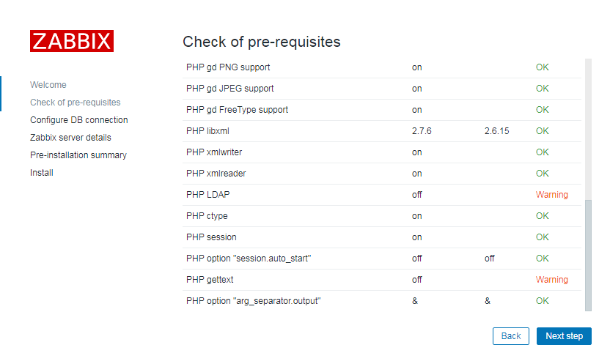This screenshot has width=610, height=364.
Task: Click the "session.auto_start" option row
Action: point(382,259)
